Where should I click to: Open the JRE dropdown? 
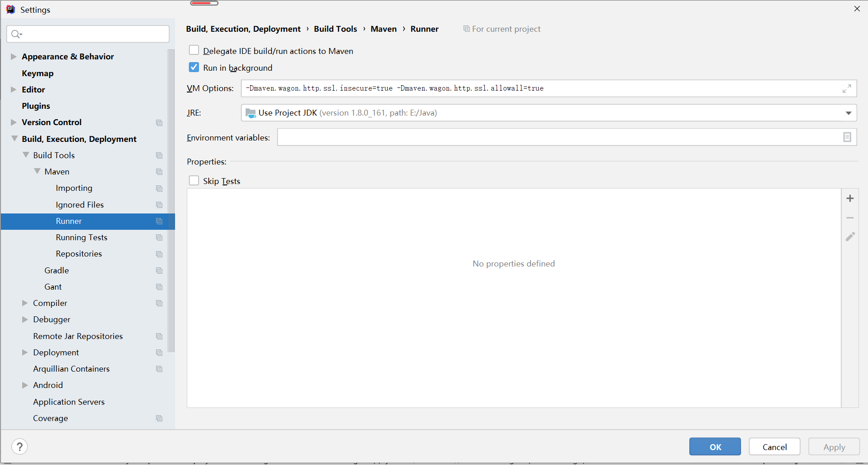pos(848,113)
